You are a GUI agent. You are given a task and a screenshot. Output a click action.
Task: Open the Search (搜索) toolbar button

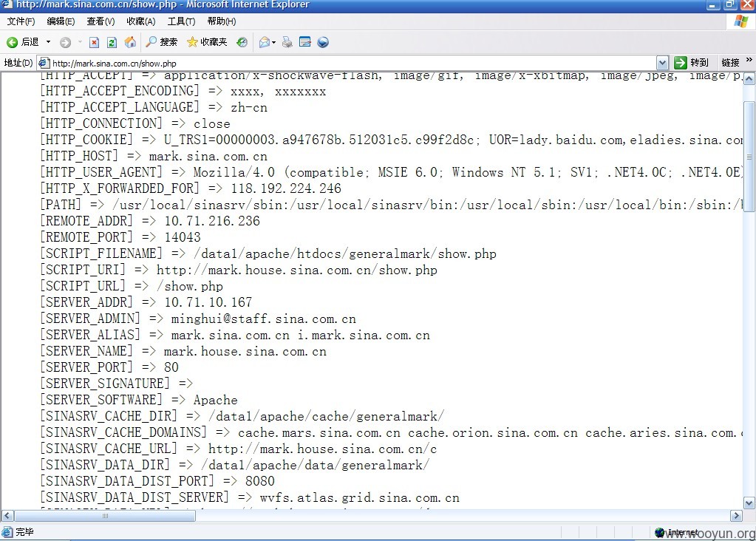162,42
